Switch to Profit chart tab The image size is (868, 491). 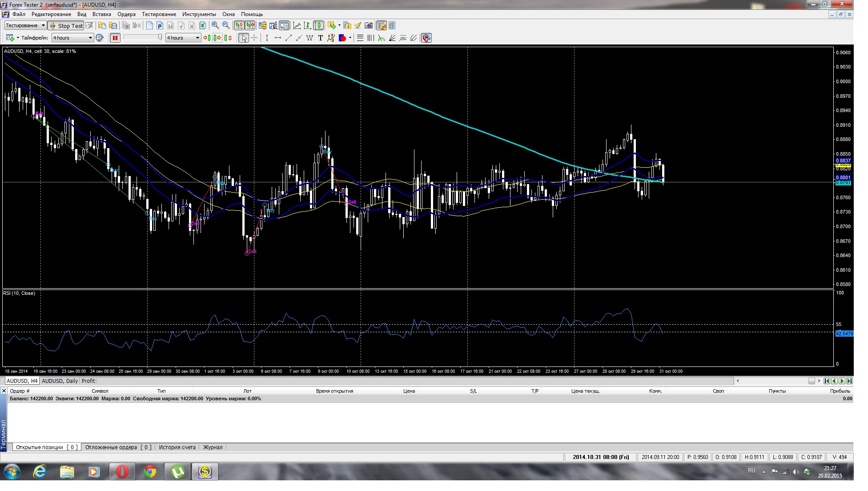88,381
